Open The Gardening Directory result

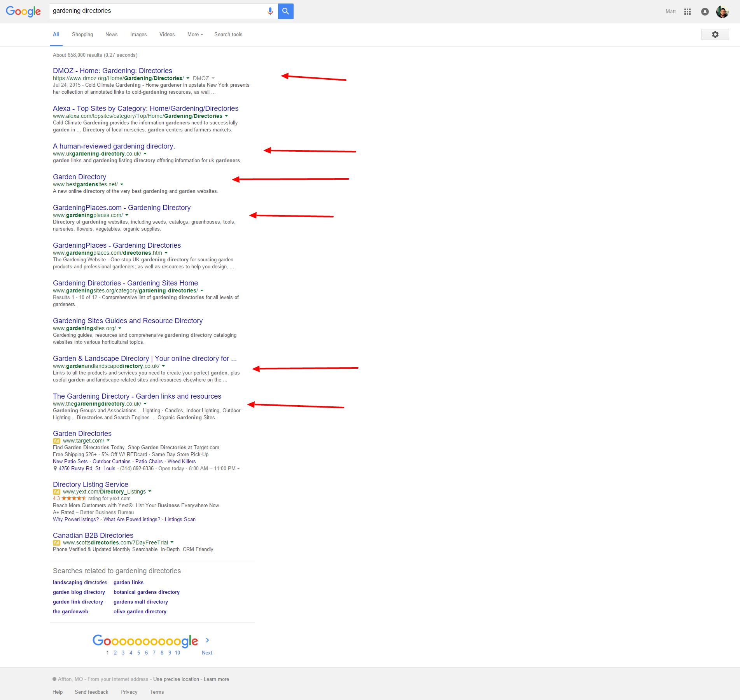(137, 396)
